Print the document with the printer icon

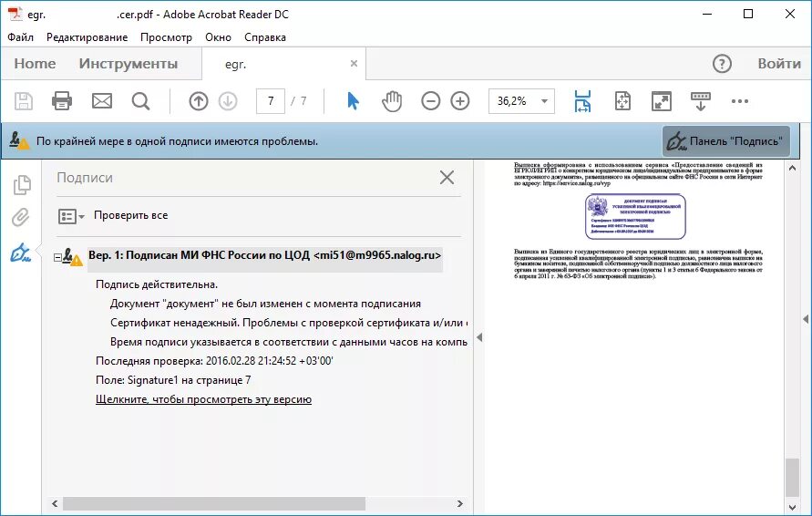62,101
